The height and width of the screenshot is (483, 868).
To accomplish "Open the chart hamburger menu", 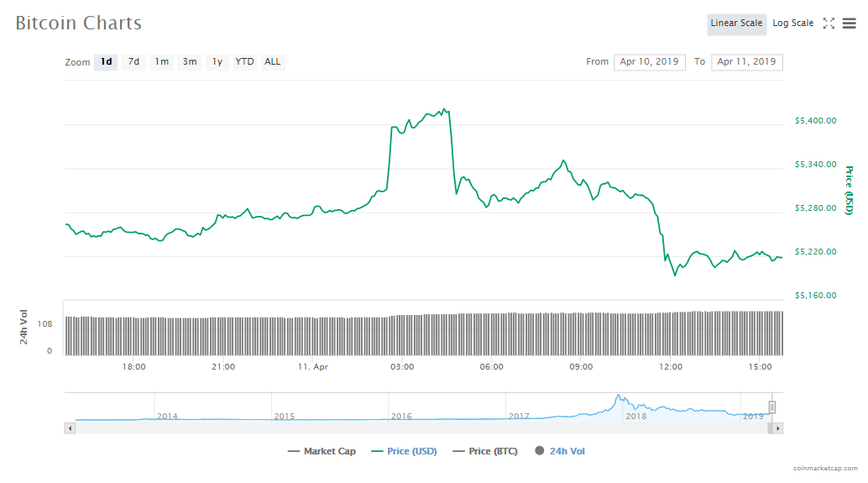I will [x=849, y=24].
